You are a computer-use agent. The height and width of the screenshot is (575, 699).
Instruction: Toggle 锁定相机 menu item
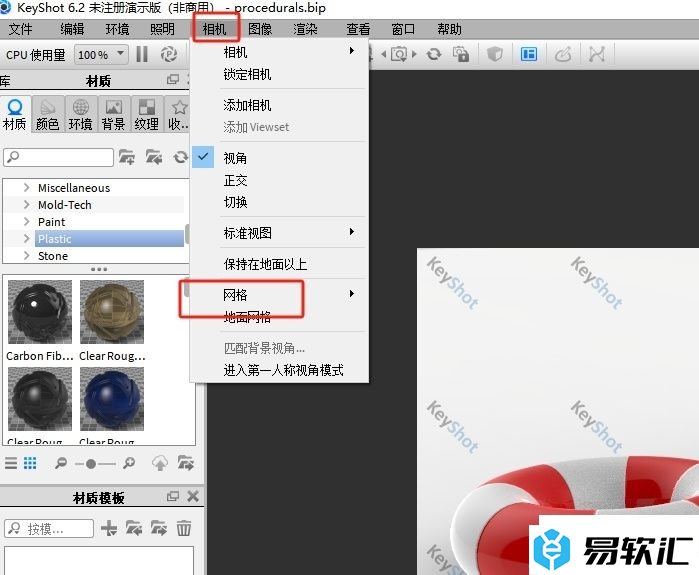point(279,74)
